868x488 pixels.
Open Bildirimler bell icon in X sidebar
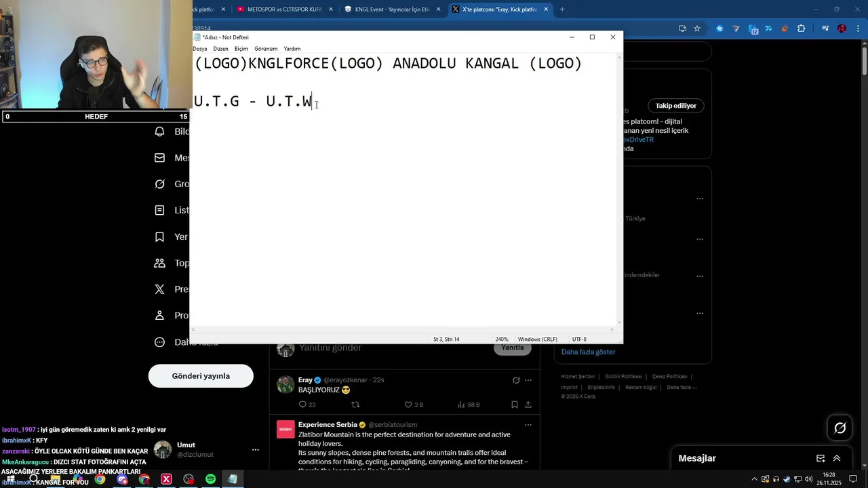[160, 131]
